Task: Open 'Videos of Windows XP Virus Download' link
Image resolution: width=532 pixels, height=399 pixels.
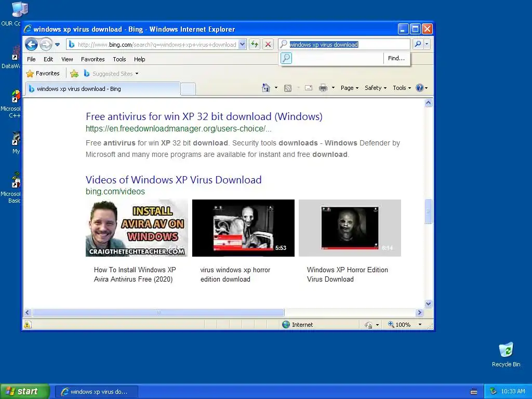Action: 174,180
